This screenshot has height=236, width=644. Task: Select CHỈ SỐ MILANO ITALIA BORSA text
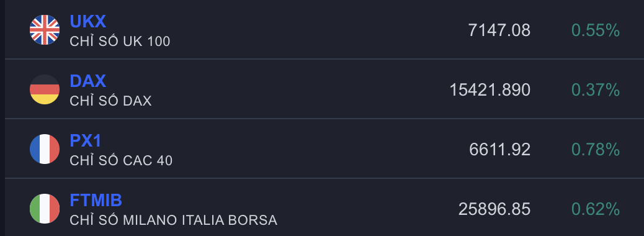coord(174,220)
